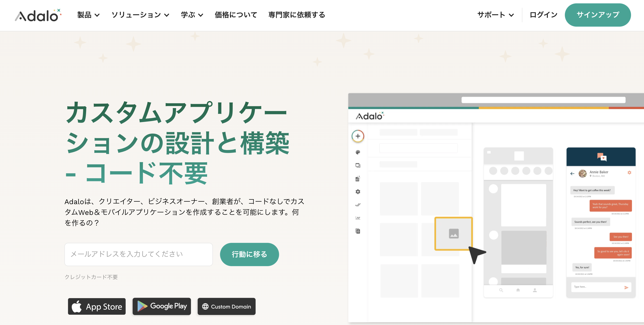
Task: Click the "Hey! Want to get coffee this week?" message
Action: [592, 190]
